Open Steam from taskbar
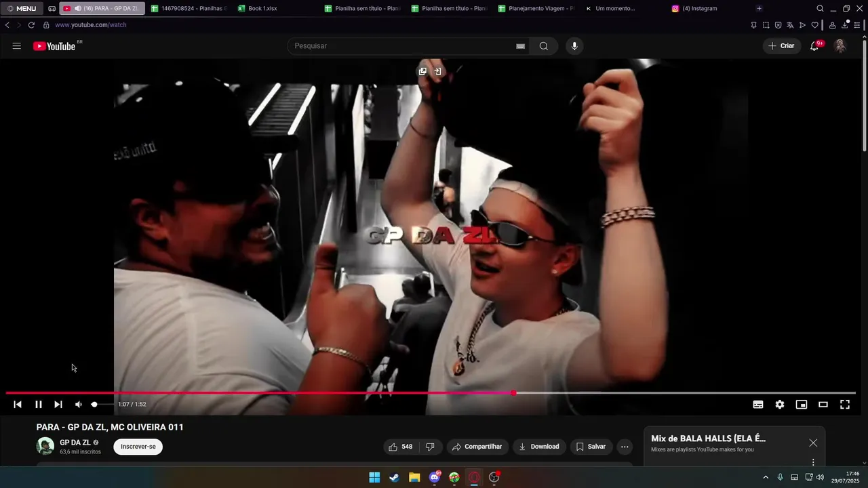This screenshot has height=488, width=868. coord(394,477)
